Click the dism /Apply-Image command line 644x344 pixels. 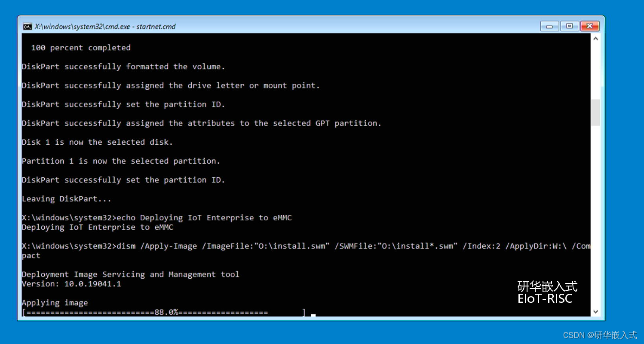coord(307,246)
